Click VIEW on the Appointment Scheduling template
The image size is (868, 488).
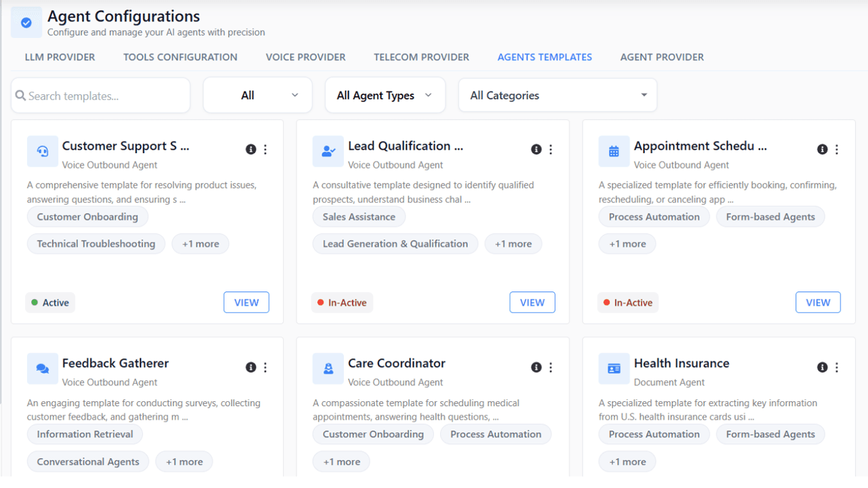[x=818, y=302]
